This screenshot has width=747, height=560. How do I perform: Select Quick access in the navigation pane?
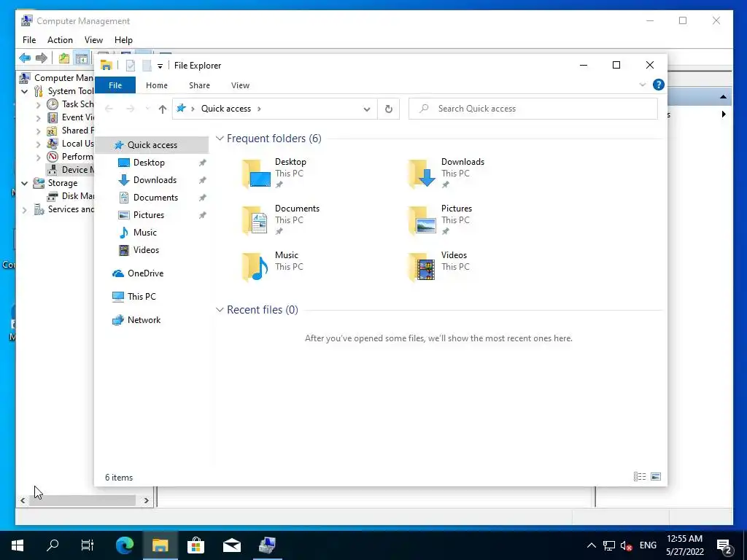click(x=152, y=145)
